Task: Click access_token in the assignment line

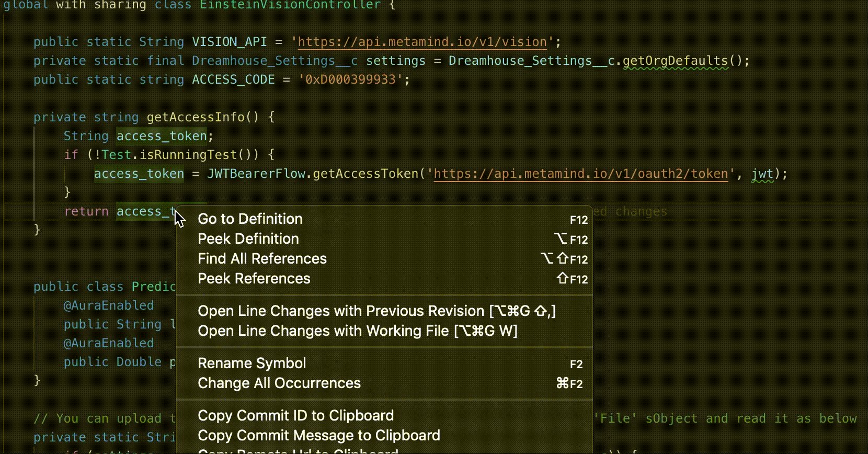Action: pos(139,174)
